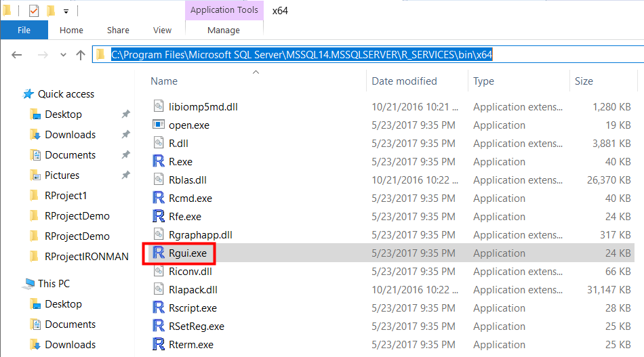This screenshot has height=357, width=644.
Task: Select Pictures under Quick access
Action: (x=62, y=175)
